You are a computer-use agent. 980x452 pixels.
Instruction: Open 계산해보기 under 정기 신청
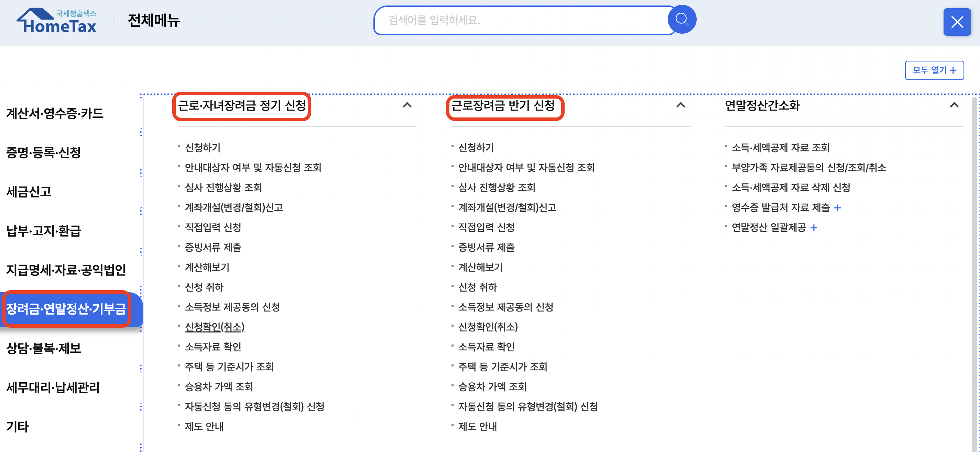(207, 267)
